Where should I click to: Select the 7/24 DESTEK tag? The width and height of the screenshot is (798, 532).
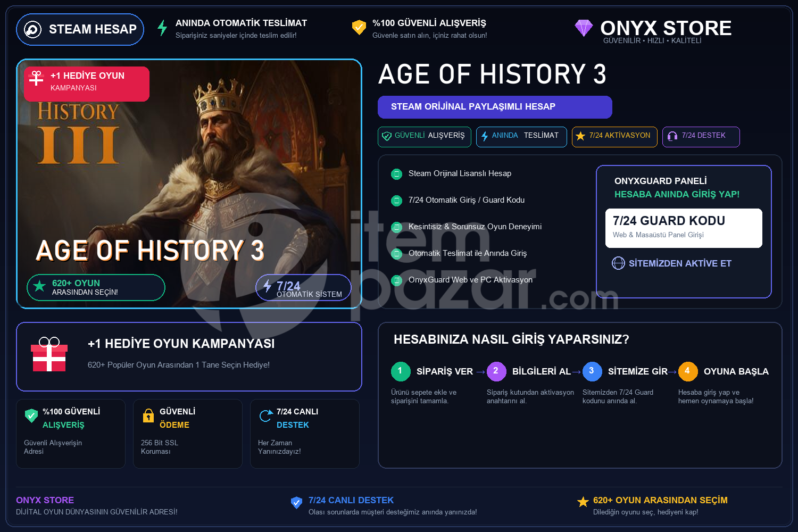click(x=701, y=137)
